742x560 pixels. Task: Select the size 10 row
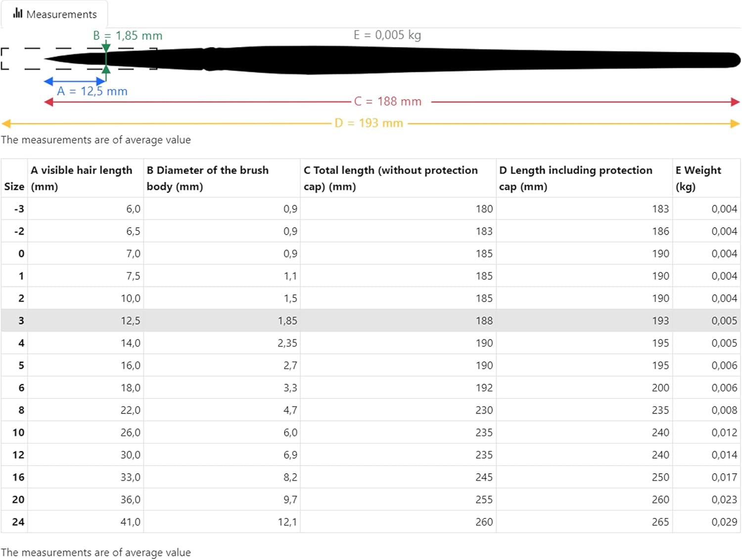[x=370, y=432]
